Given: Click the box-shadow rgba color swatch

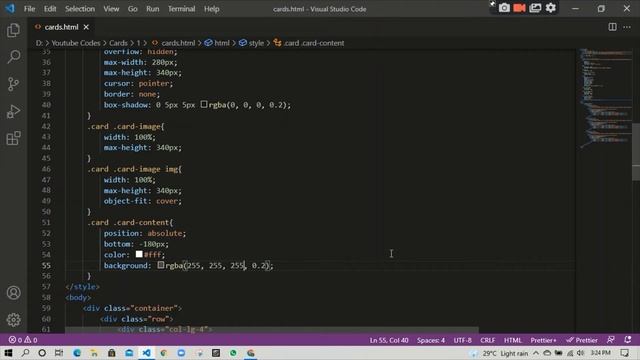Looking at the screenshot, I should pyautogui.click(x=204, y=104).
